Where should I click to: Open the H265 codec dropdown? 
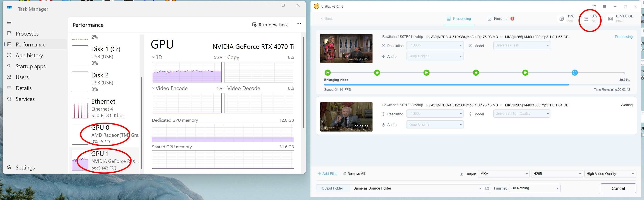click(557, 174)
